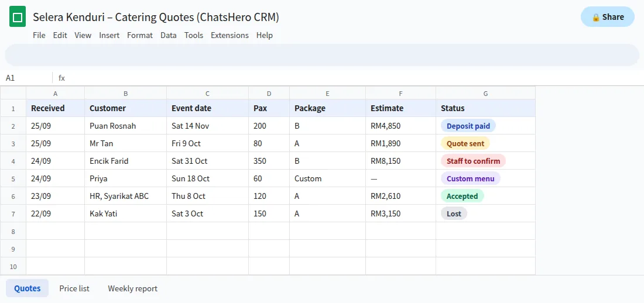Click the Pax header cell
Screen dimensions: 644x303
(269, 108)
